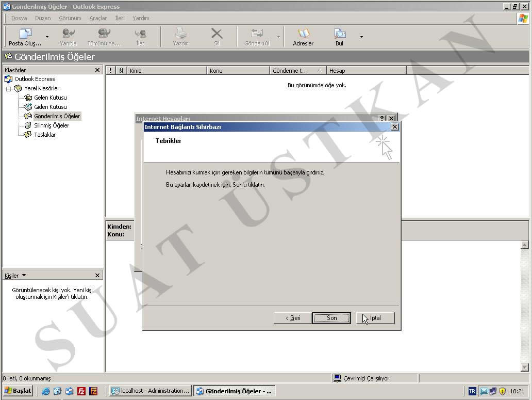Click the preview pane scroll down arrow

(525, 367)
